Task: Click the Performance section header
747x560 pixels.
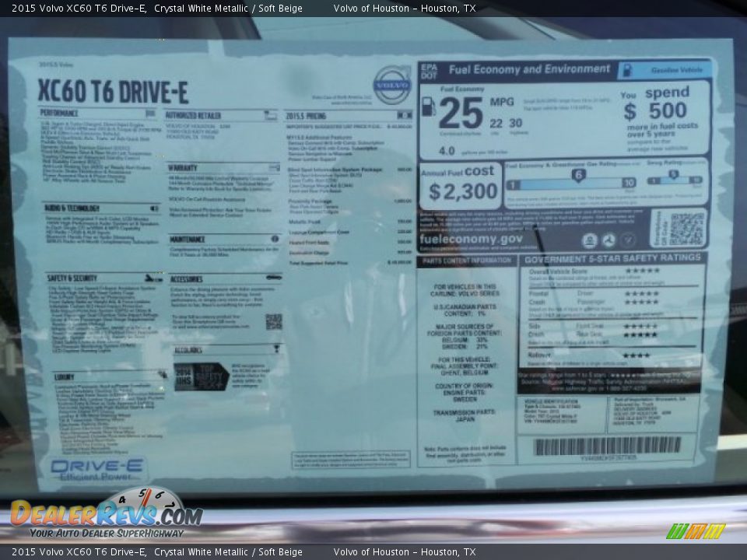Action: (x=60, y=114)
